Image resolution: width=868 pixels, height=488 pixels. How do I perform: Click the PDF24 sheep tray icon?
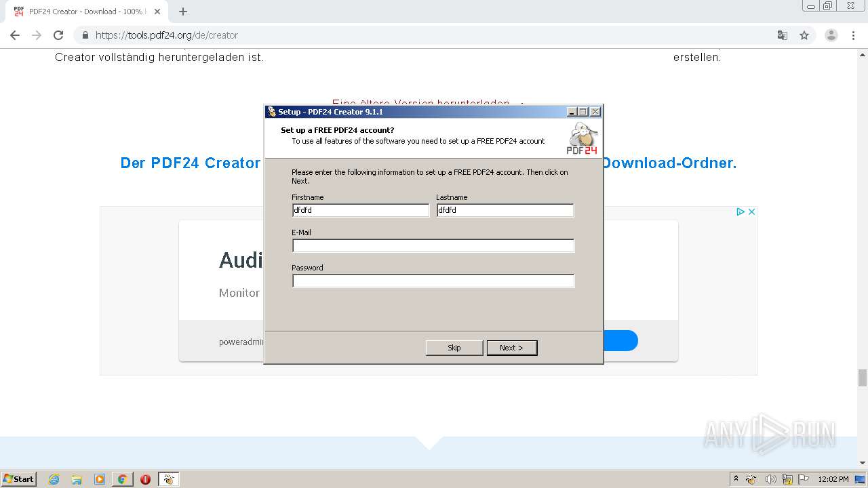coord(751,479)
